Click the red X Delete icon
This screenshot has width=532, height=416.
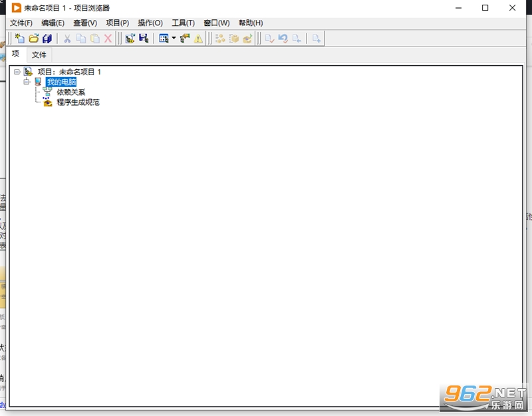click(x=108, y=39)
